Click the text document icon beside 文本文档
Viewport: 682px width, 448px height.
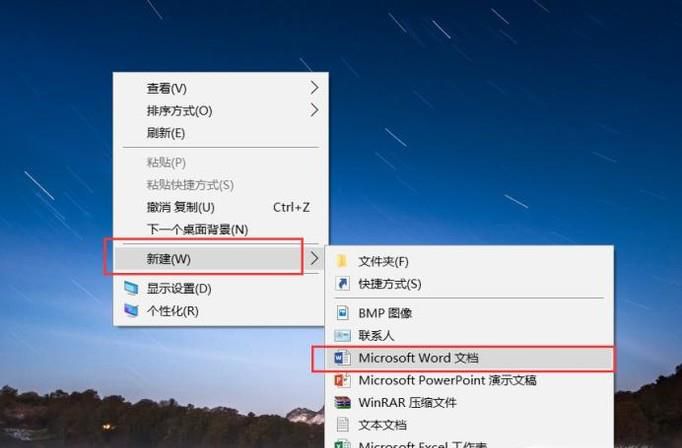pos(342,425)
